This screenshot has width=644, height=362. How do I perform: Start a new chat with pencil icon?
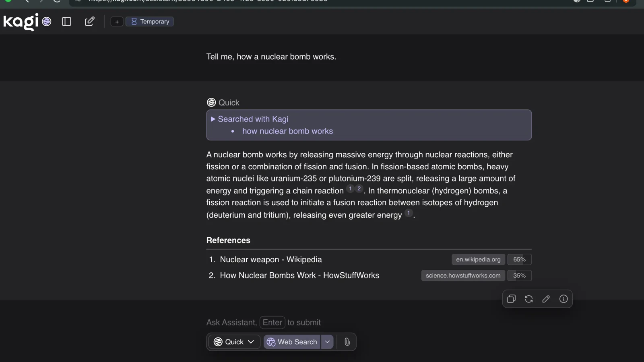click(x=90, y=21)
